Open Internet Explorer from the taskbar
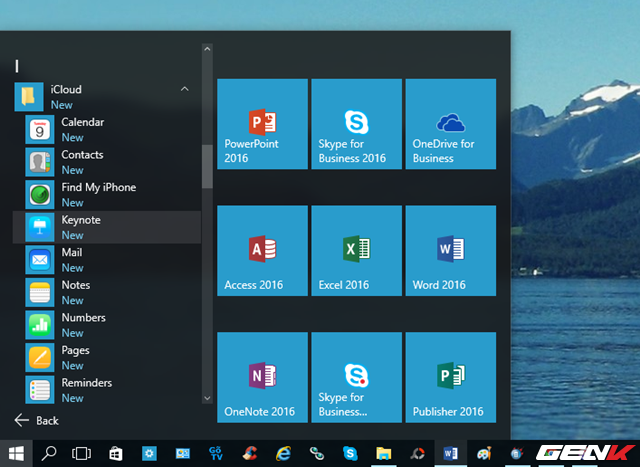Screen dimensions: 640x467 click(283, 453)
